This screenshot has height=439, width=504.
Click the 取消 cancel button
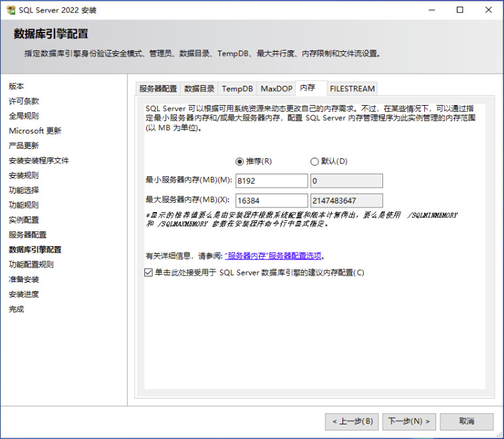point(467,422)
